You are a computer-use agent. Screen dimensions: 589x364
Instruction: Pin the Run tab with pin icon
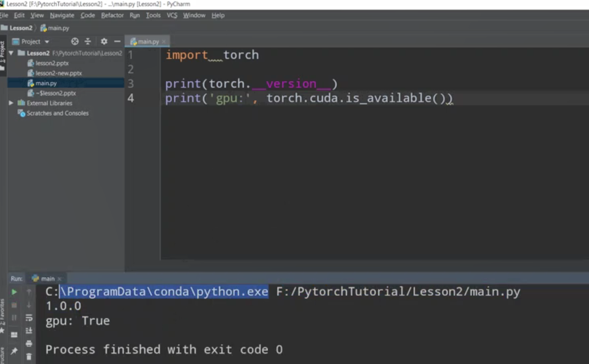(x=14, y=351)
